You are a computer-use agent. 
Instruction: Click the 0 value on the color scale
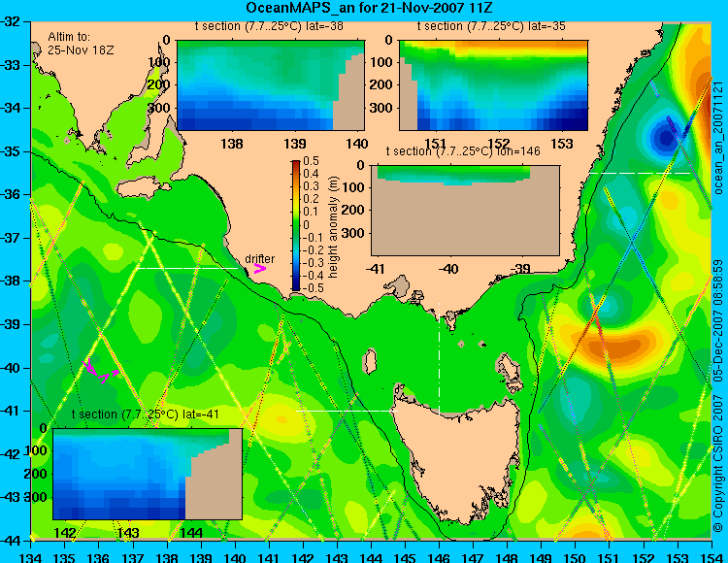click(306, 224)
